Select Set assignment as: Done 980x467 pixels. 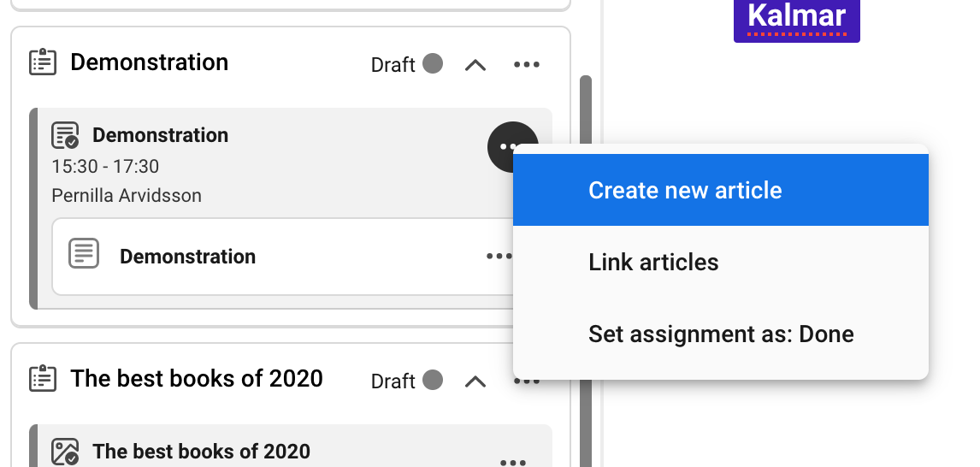pos(720,334)
